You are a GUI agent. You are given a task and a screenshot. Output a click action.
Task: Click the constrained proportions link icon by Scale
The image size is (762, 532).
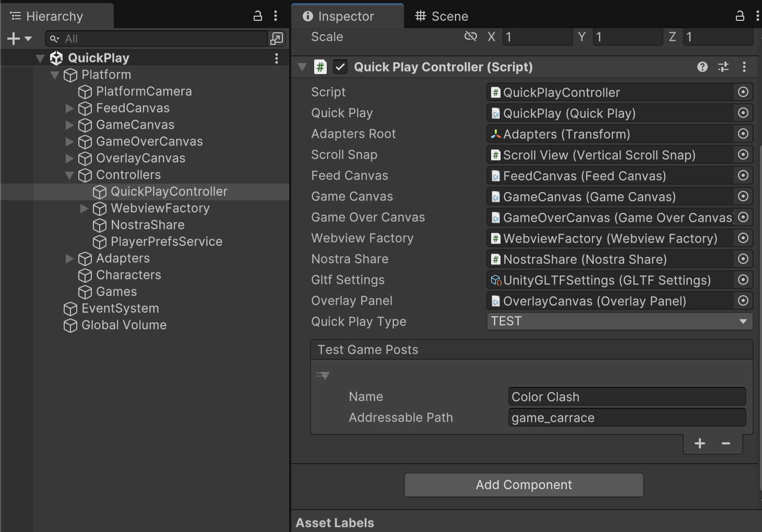pyautogui.click(x=471, y=37)
